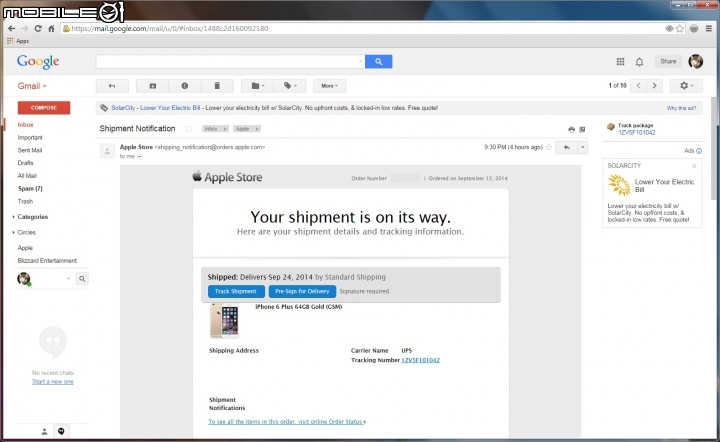Open the Track package number in sidebar

[x=637, y=133]
